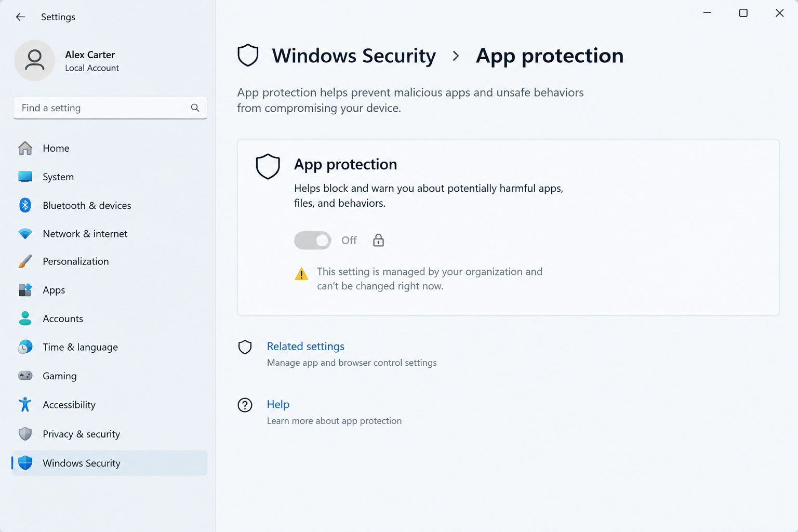The image size is (798, 532).
Task: Select Apps in the sidebar
Action: [x=110, y=290]
